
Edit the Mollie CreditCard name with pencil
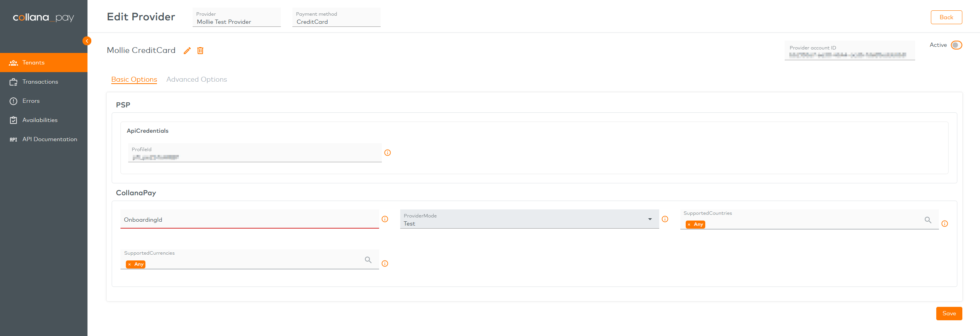[x=187, y=51]
